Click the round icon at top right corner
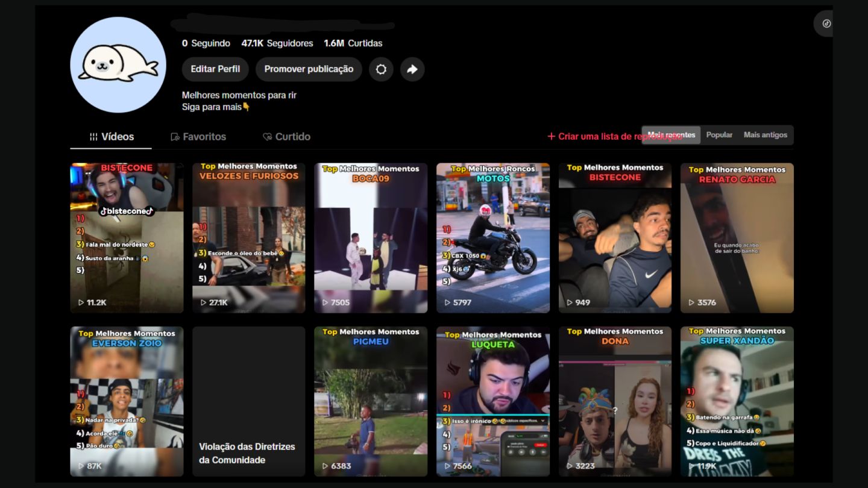868x488 pixels. point(826,23)
